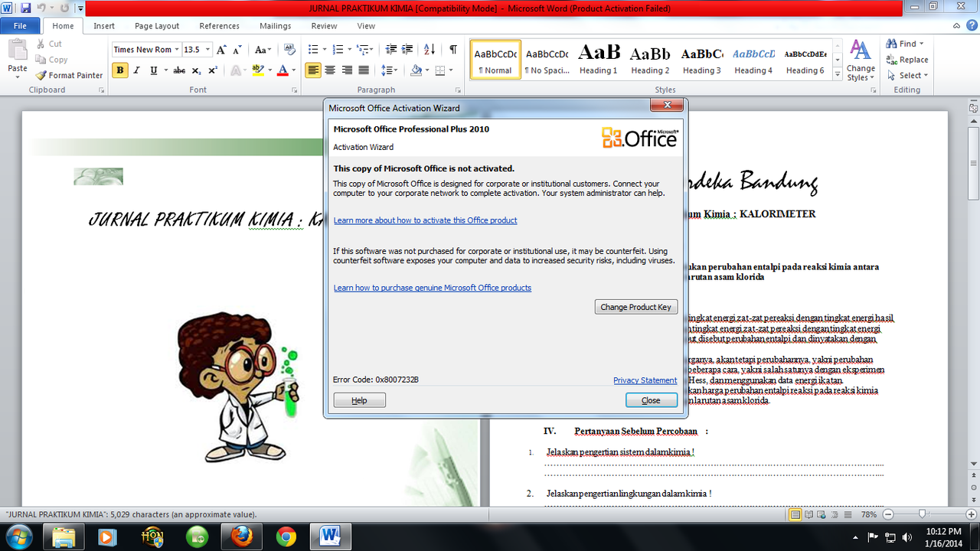This screenshot has height=551, width=980.
Task: Switch to the Insert tab
Action: tap(104, 26)
